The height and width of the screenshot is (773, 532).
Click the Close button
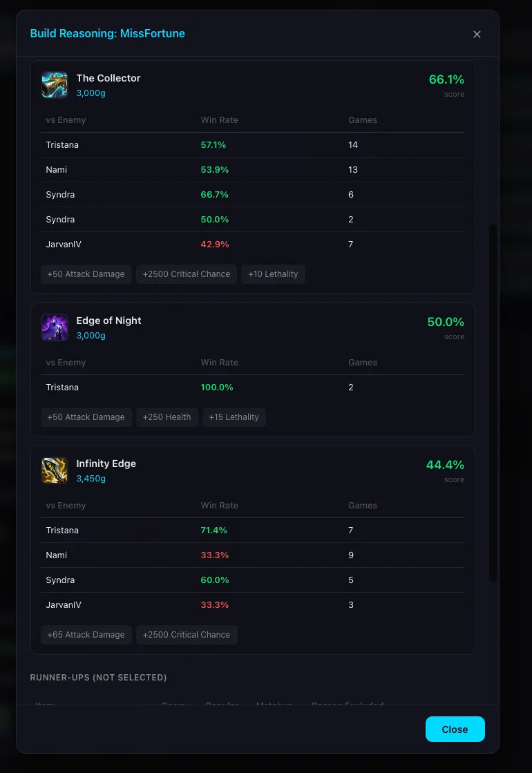(x=455, y=729)
